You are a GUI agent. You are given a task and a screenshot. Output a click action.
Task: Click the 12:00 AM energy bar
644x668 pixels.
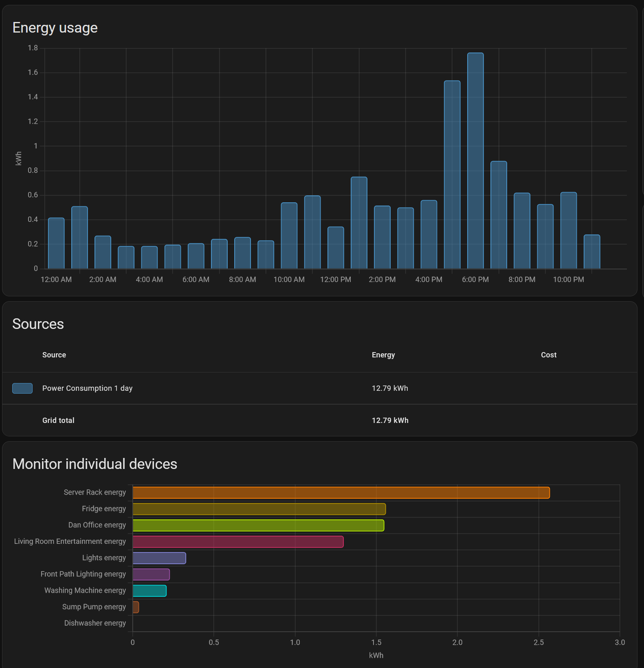[56, 243]
